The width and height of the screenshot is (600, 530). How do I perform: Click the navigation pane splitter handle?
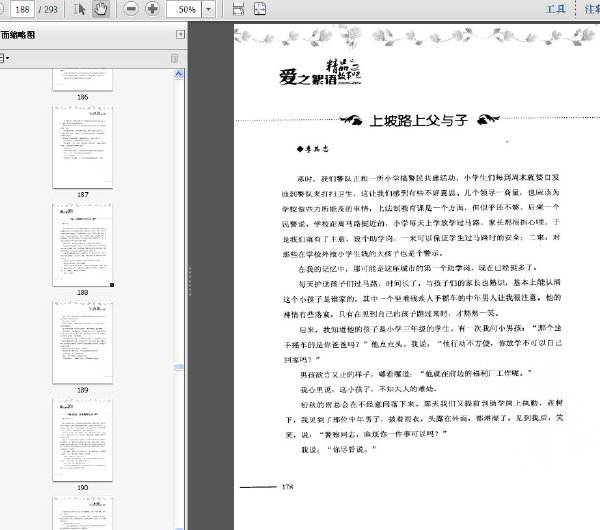[189, 281]
